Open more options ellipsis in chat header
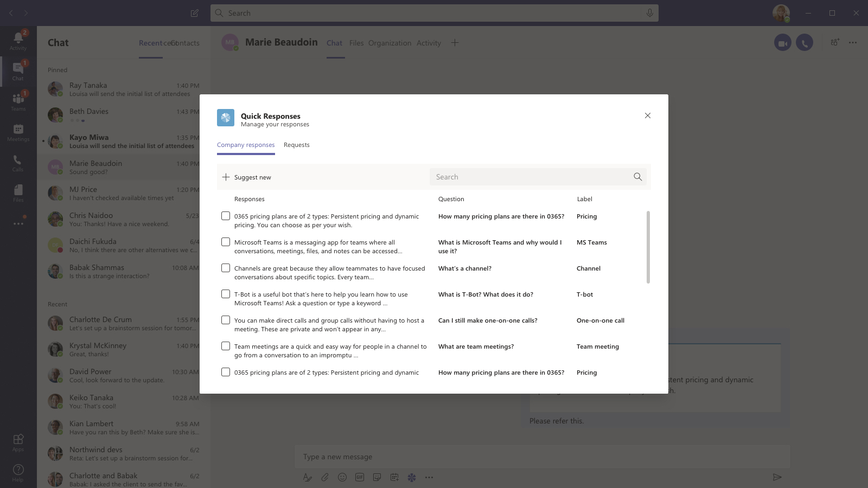Viewport: 868px width, 488px height. (x=853, y=42)
